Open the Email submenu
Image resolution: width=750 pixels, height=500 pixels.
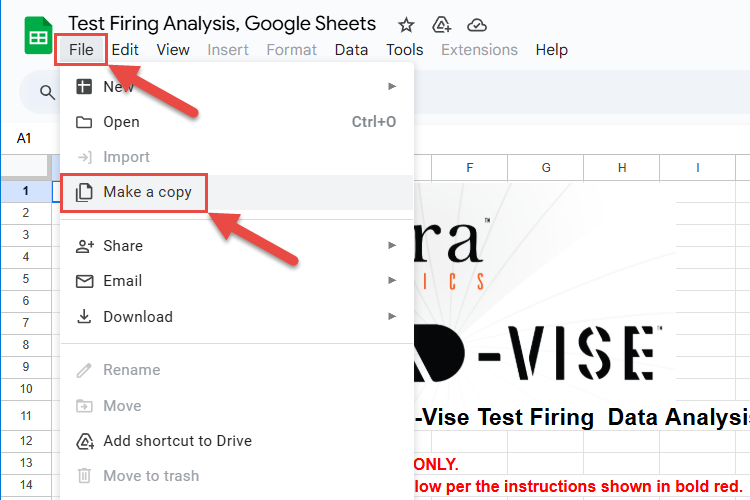(x=236, y=281)
